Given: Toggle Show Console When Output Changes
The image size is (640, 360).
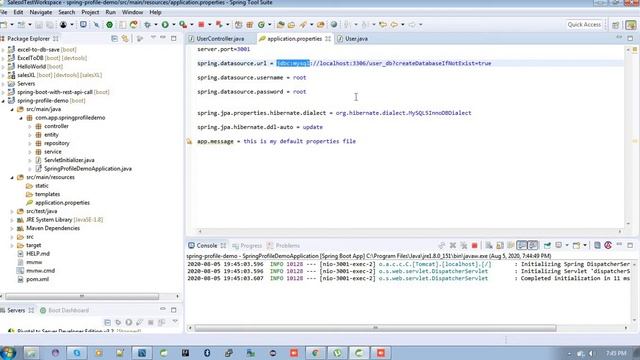Looking at the screenshot, I should (522, 245).
